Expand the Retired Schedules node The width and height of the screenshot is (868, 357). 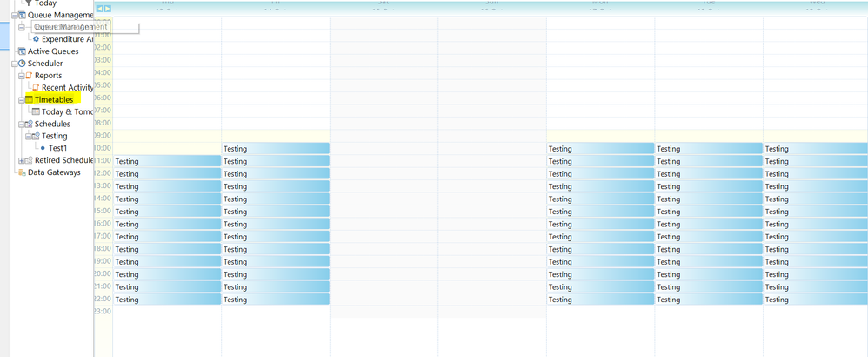pos(22,161)
